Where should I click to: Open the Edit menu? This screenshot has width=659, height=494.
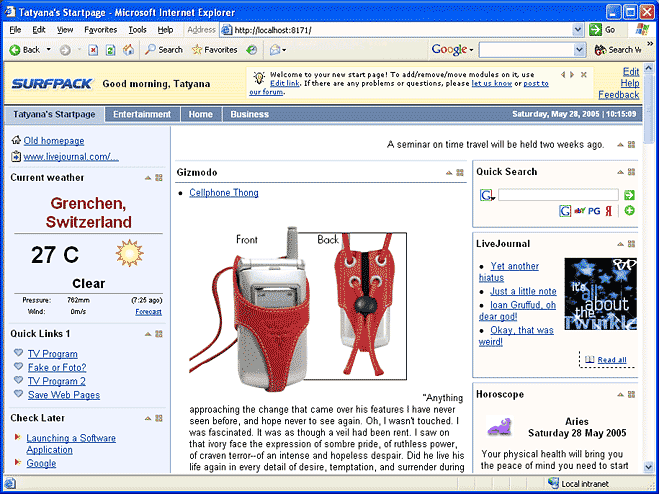pyautogui.click(x=39, y=30)
